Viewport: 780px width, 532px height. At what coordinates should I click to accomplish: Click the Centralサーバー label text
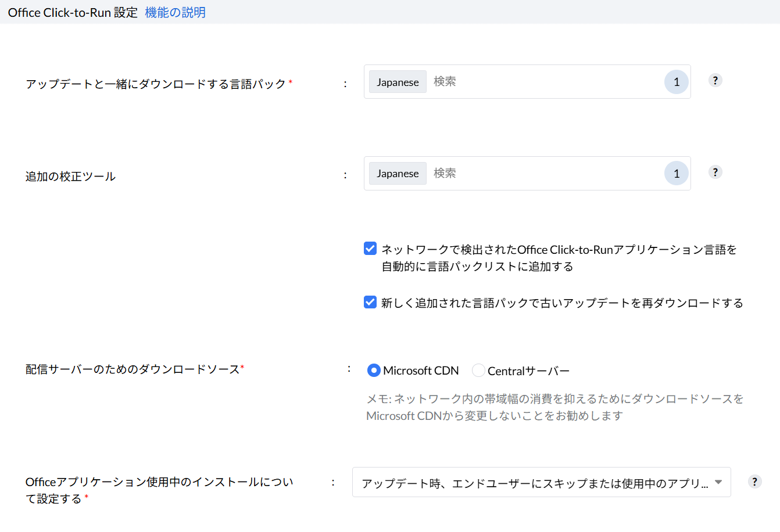[528, 371]
